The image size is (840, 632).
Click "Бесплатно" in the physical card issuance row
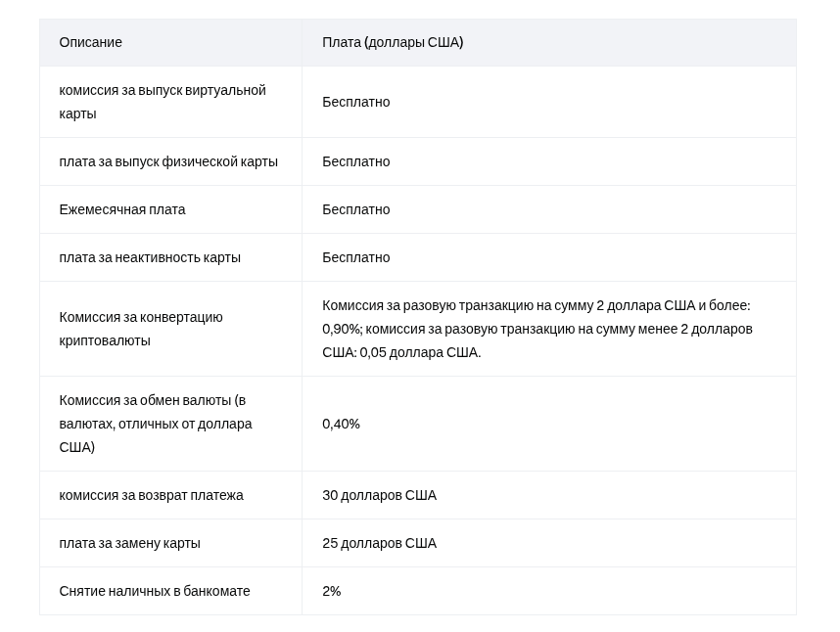[356, 161]
